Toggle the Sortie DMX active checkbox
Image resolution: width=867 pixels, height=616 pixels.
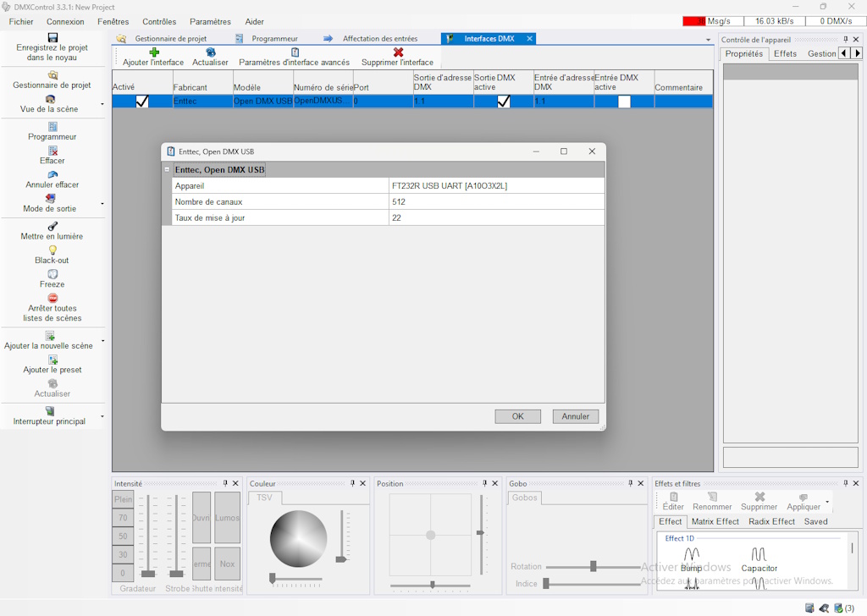pyautogui.click(x=504, y=101)
